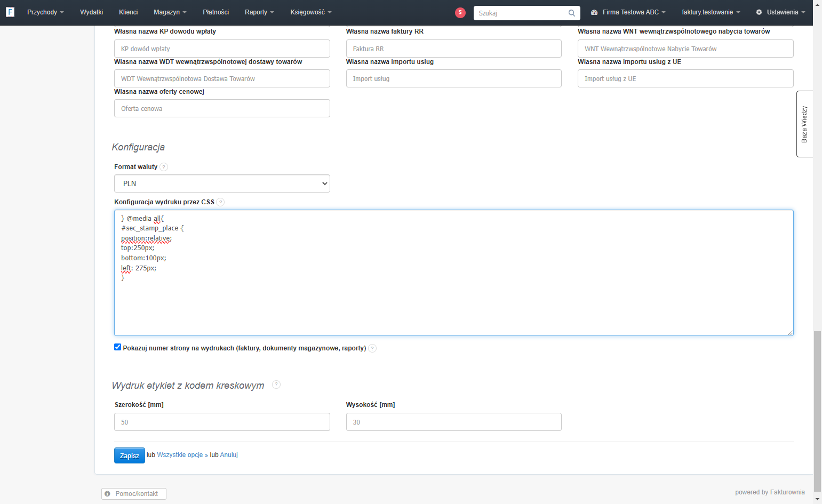The image size is (822, 504).
Task: Click the help icon beside Wydruk etykiet heading
Action: tap(276, 385)
